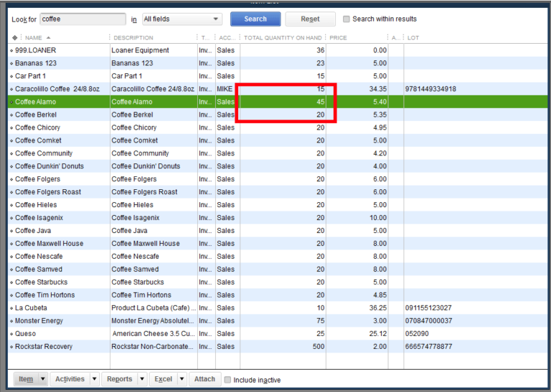Click the Reset button
551x392 pixels.
[310, 19]
